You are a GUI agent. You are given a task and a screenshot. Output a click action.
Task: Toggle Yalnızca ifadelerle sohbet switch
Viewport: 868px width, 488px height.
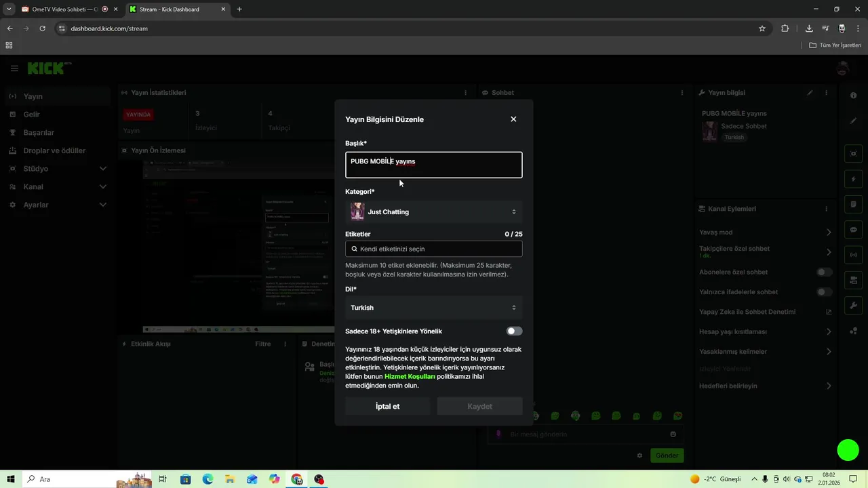coord(824,292)
